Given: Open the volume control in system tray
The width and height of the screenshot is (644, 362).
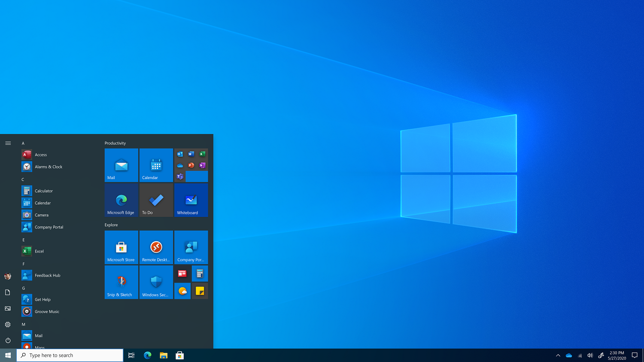Looking at the screenshot, I should tap(590, 355).
